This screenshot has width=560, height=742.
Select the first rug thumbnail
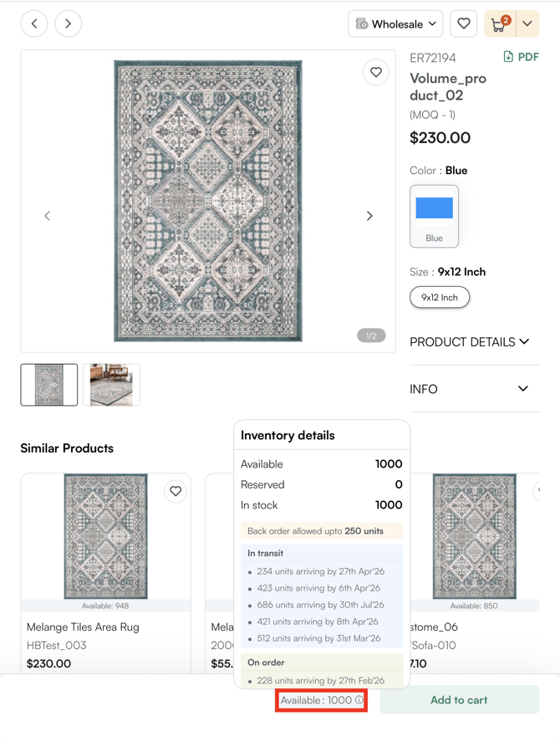coord(49,385)
